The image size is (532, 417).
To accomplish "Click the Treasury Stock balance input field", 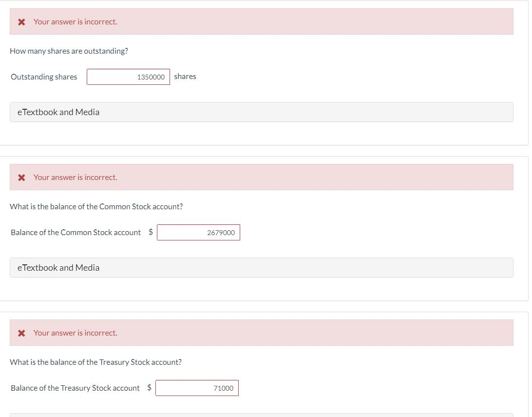I will tap(197, 388).
